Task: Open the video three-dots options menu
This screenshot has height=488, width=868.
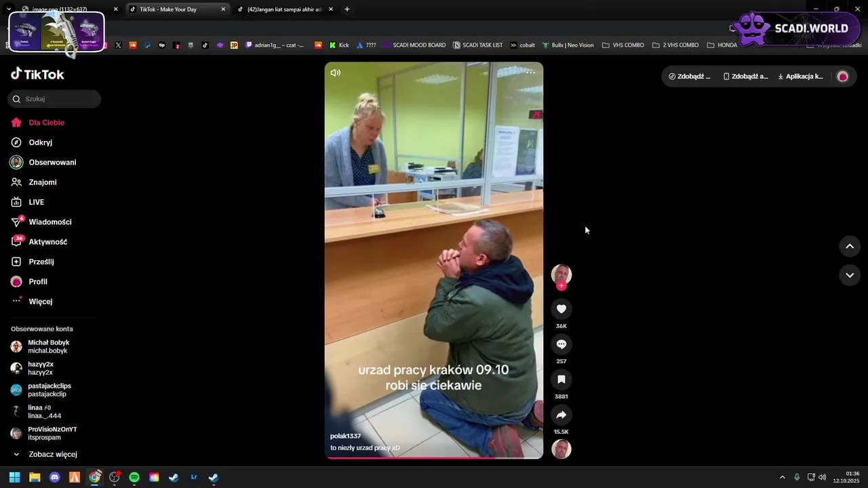Action: click(x=530, y=72)
